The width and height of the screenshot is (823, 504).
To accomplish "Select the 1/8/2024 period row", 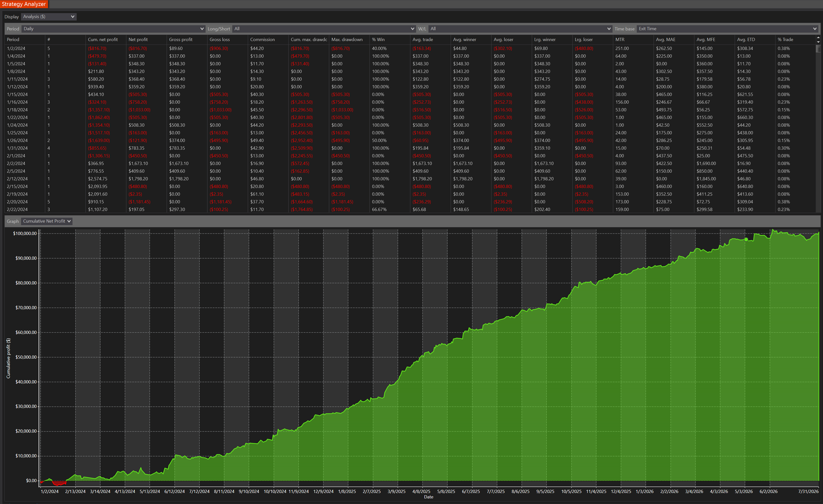I will pyautogui.click(x=410, y=71).
